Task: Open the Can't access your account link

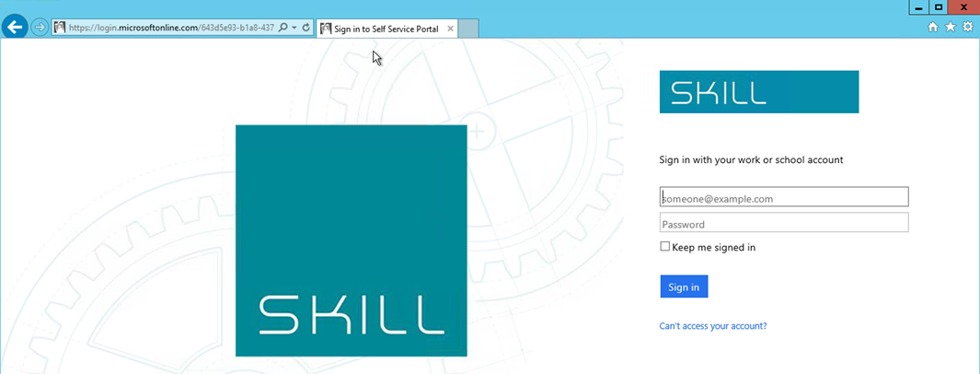Action: [713, 326]
